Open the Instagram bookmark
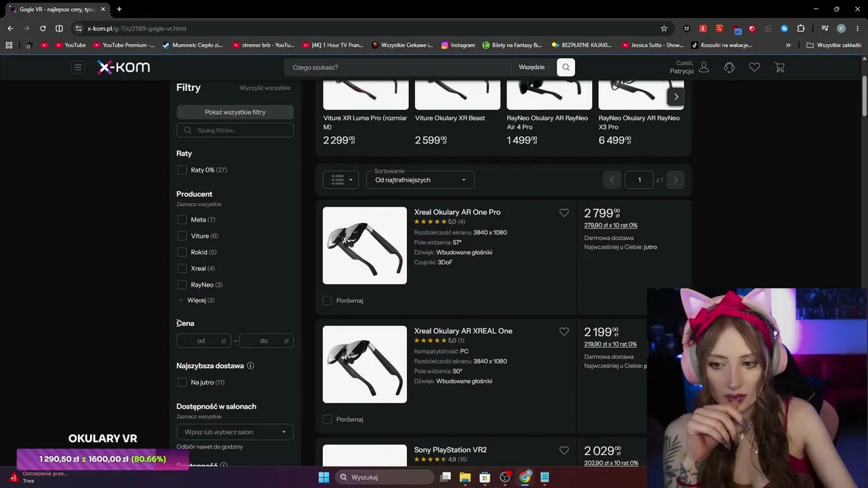 click(x=458, y=45)
